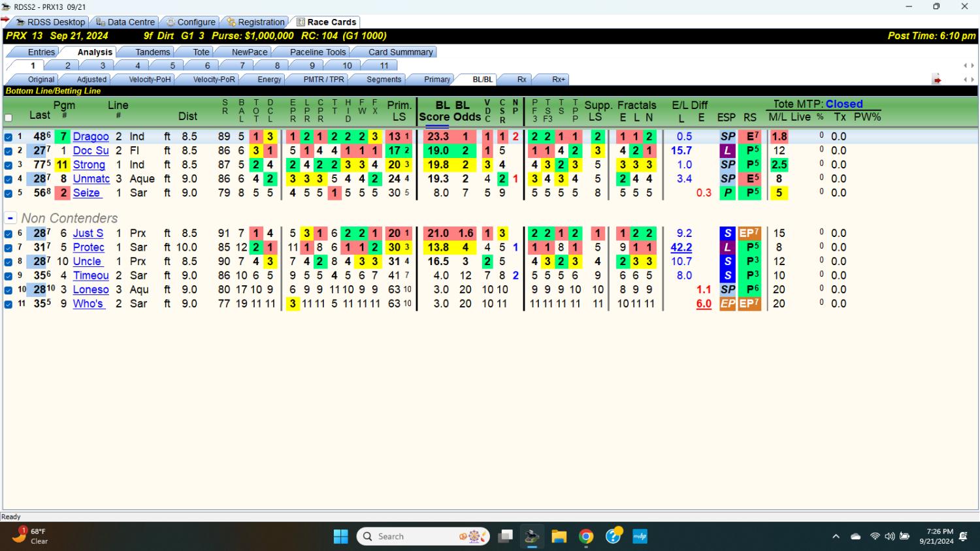Click the battery status tray icon
The height and width of the screenshot is (551, 980).
click(x=905, y=537)
